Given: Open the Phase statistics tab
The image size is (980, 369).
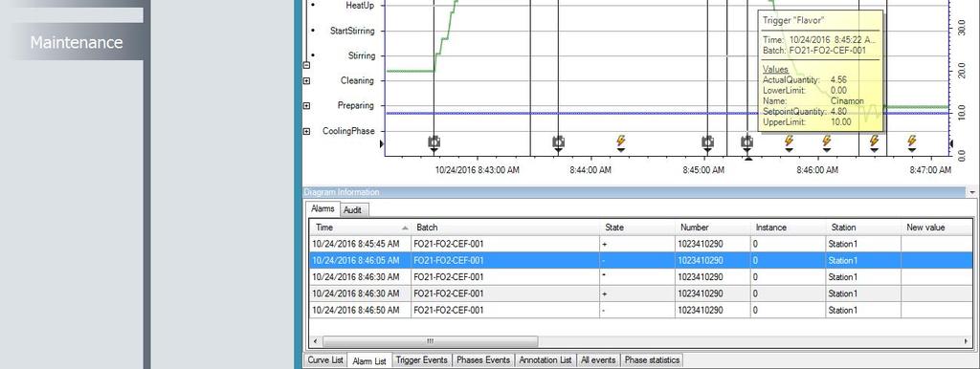Looking at the screenshot, I should (652, 359).
